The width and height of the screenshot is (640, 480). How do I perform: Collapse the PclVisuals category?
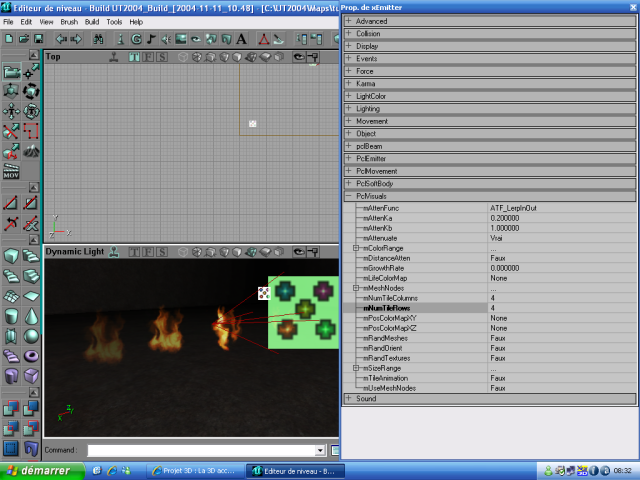pos(349,196)
